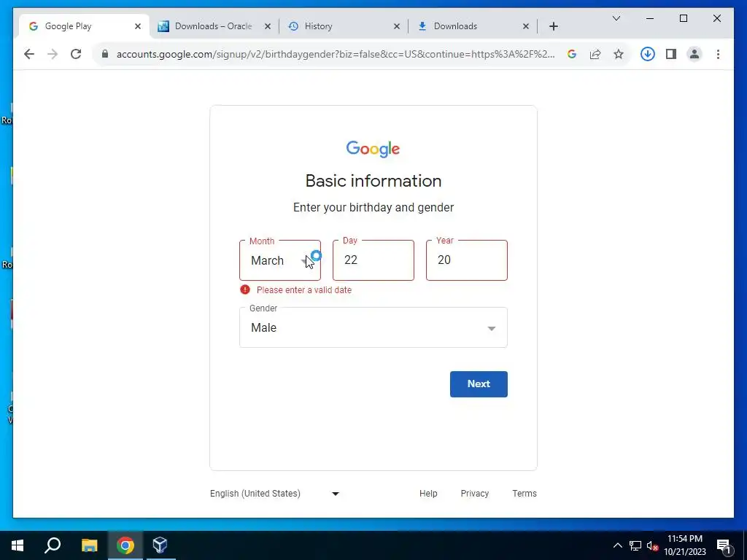The height and width of the screenshot is (560, 747).
Task: Click the muted volume tray icon
Action: (x=652, y=546)
